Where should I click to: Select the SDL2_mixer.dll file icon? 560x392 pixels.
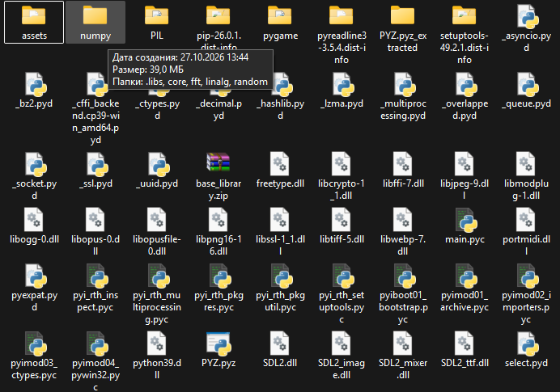[402, 344]
